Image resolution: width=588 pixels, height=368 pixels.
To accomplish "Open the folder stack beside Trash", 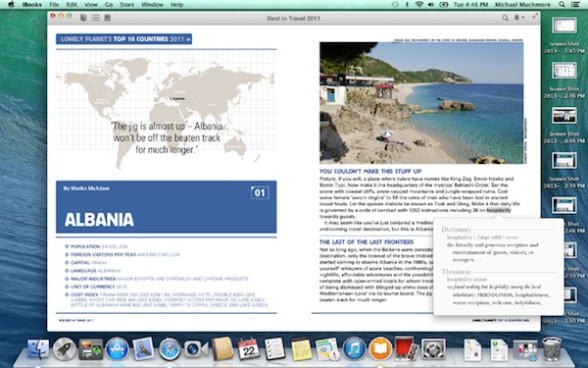I will [x=525, y=350].
